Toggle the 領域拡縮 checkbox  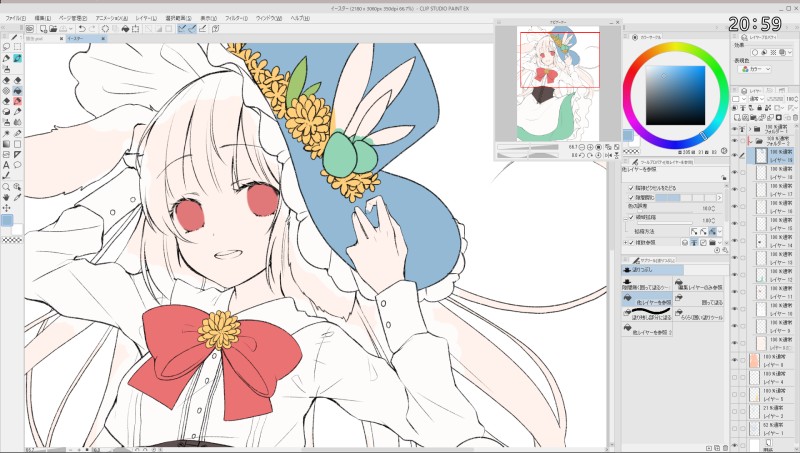click(631, 217)
